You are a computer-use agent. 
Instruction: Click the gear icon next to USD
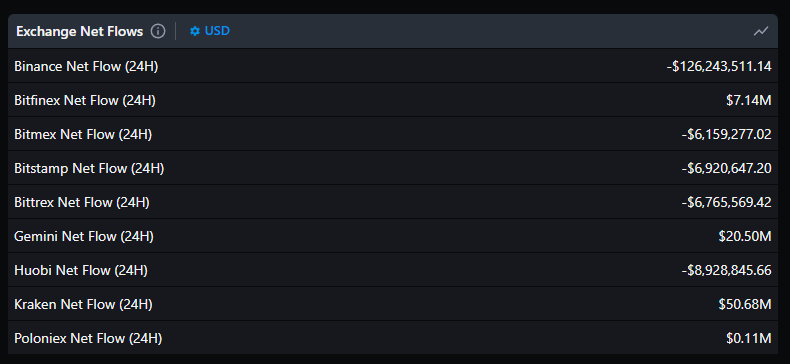pyautogui.click(x=195, y=31)
